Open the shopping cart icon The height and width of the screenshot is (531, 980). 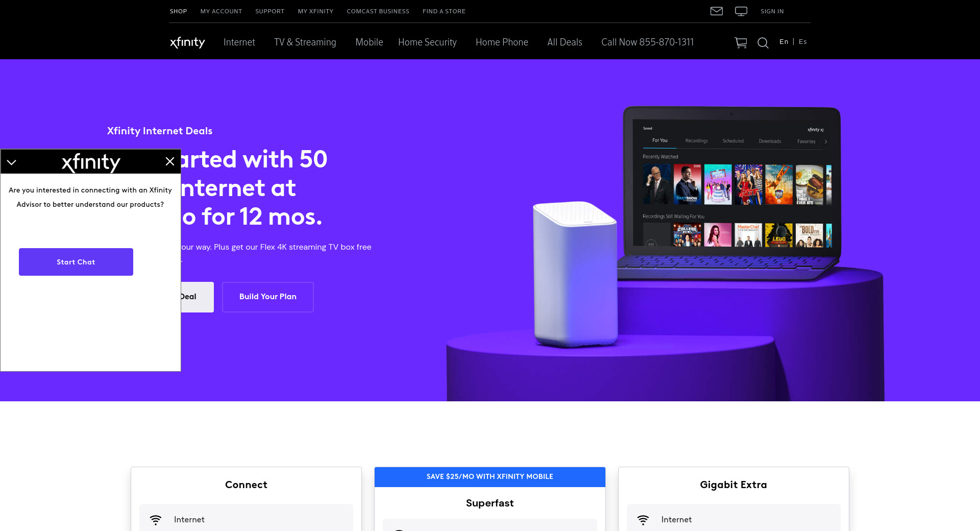(741, 43)
